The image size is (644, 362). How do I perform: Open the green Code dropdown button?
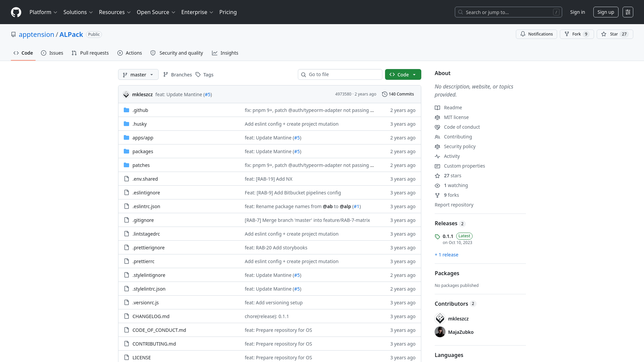[x=403, y=74]
